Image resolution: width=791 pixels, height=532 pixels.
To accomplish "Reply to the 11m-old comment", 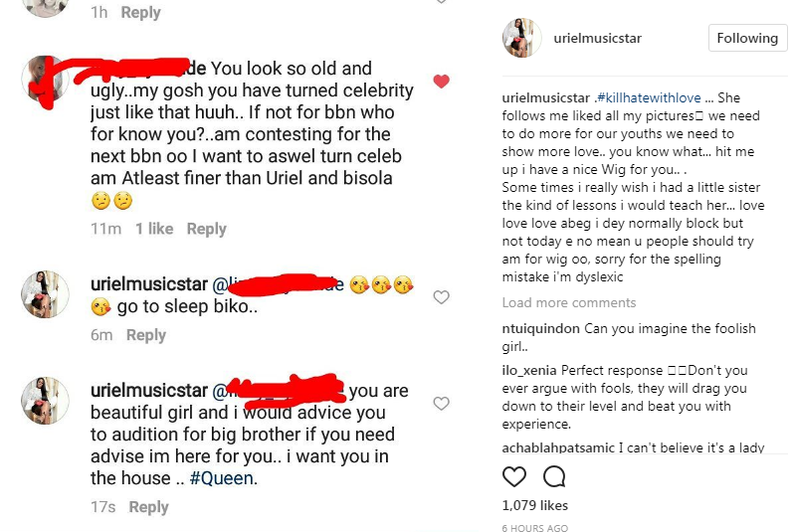I will tap(206, 229).
